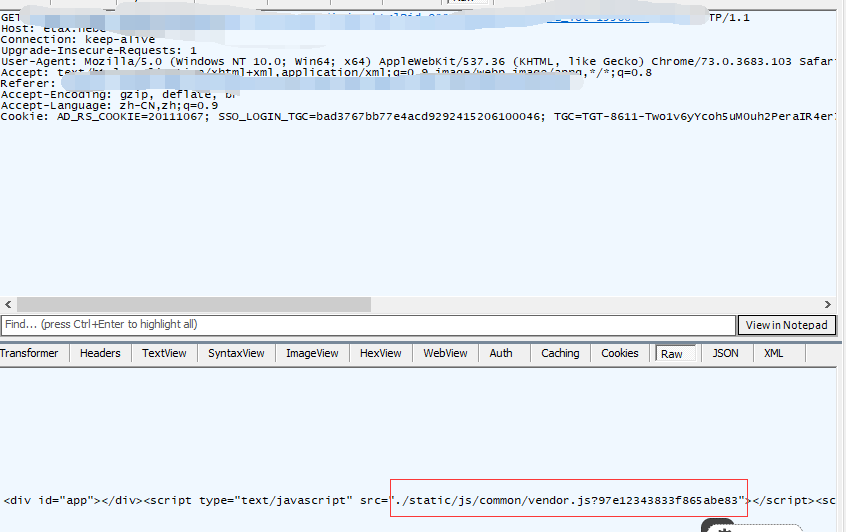Focus the Find search field

click(369, 325)
